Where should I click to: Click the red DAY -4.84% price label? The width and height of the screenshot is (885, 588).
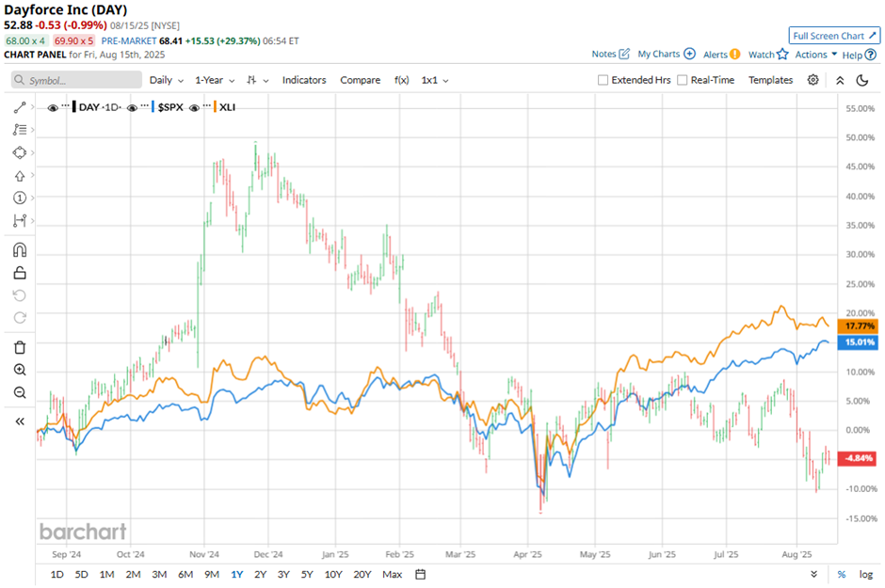(x=858, y=458)
